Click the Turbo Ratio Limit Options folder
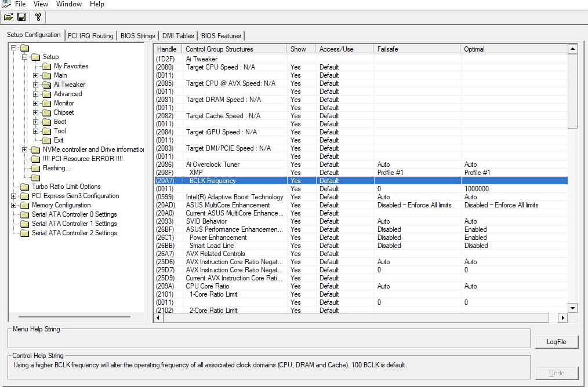 point(66,187)
